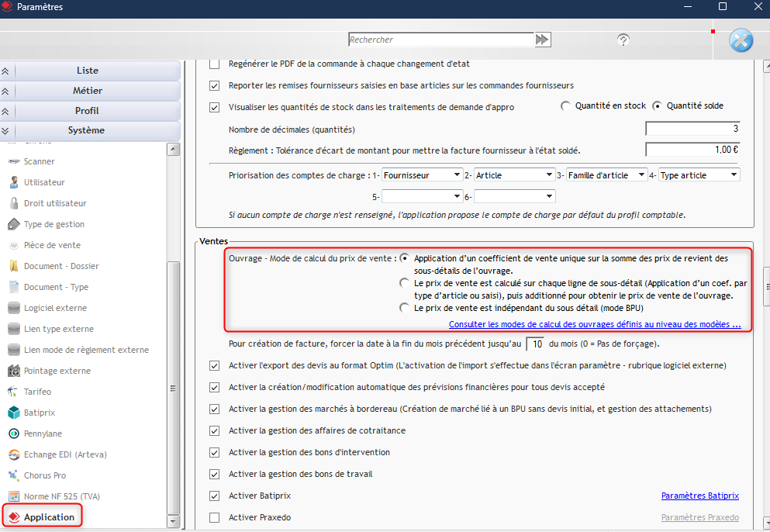This screenshot has width=770, height=532.
Task: Collapse the Système panel chevron
Action: [x=5, y=130]
